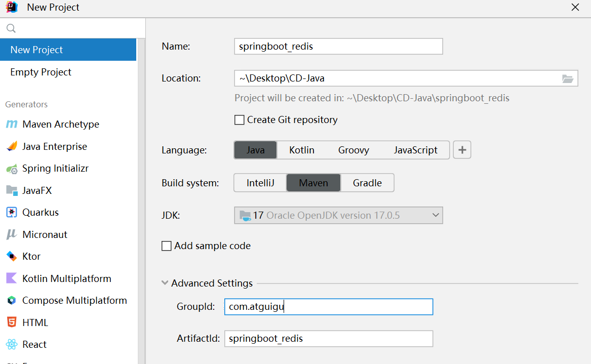Click the ArtifactId text field
The height and width of the screenshot is (364, 591).
(329, 338)
